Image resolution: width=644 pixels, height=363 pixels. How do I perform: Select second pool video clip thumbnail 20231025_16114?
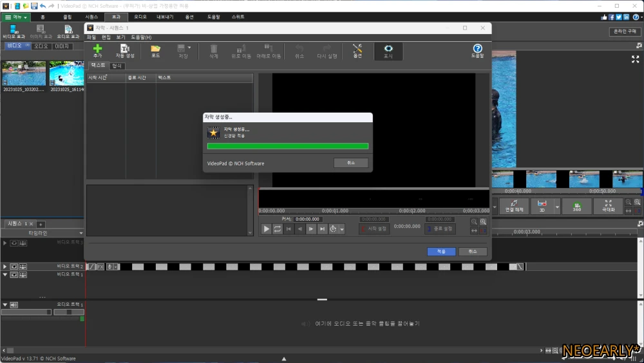point(66,73)
